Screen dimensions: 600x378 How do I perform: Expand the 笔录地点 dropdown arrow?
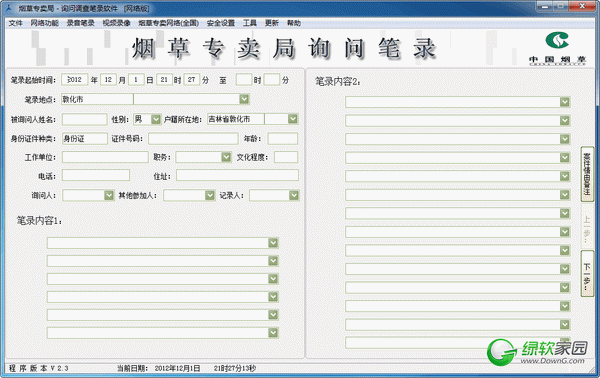(x=244, y=99)
